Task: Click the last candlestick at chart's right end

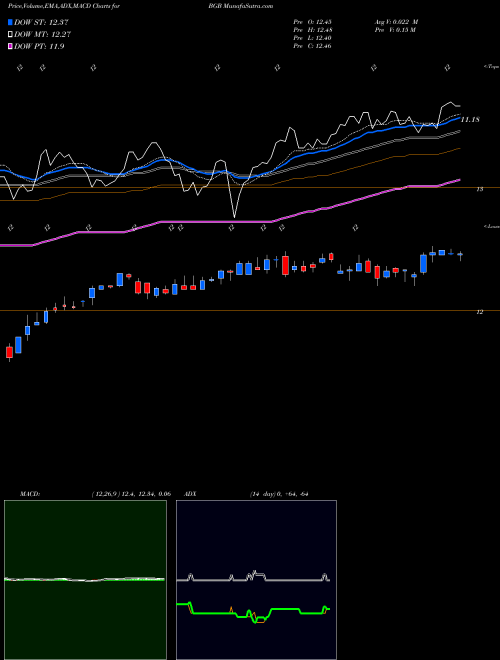Action: click(x=460, y=255)
